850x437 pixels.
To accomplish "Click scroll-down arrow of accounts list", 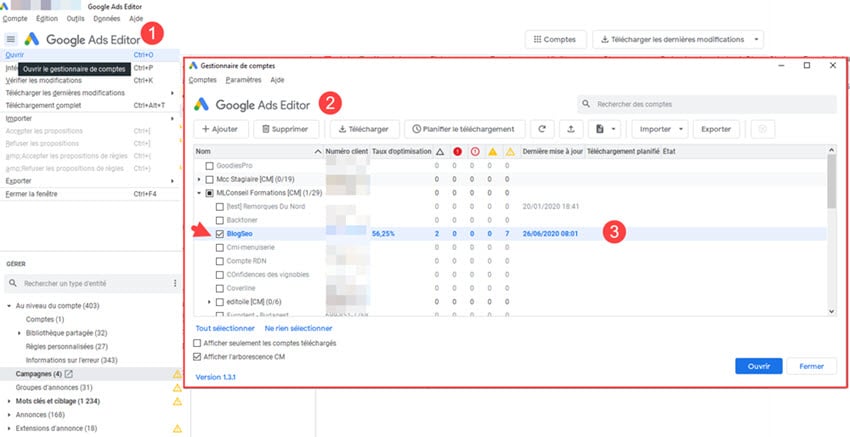I will (832, 311).
